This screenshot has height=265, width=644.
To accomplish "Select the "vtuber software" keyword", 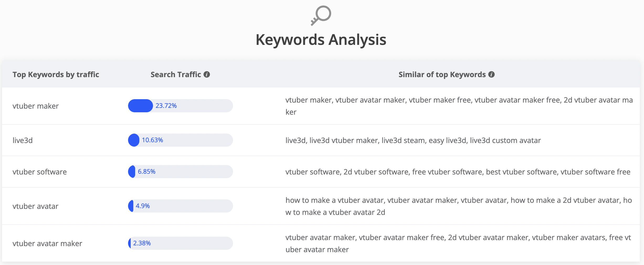I will [40, 172].
